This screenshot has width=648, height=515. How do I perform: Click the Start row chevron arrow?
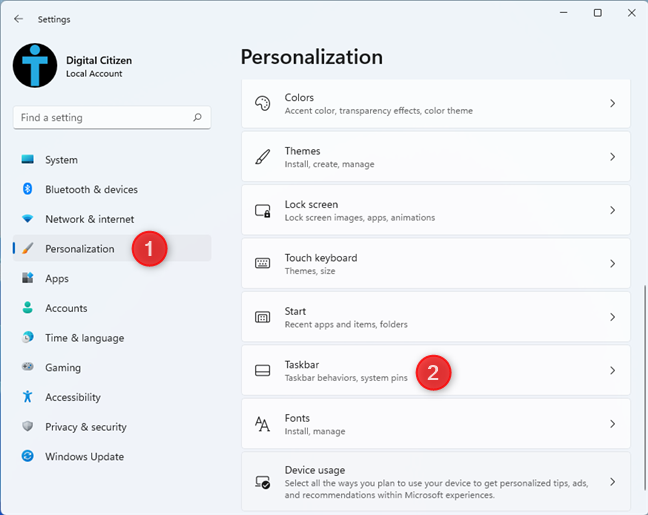[612, 317]
